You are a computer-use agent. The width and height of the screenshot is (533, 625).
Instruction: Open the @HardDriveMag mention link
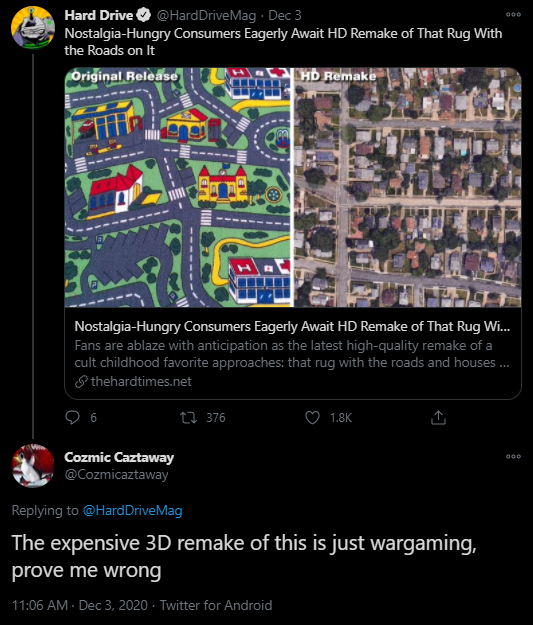132,510
